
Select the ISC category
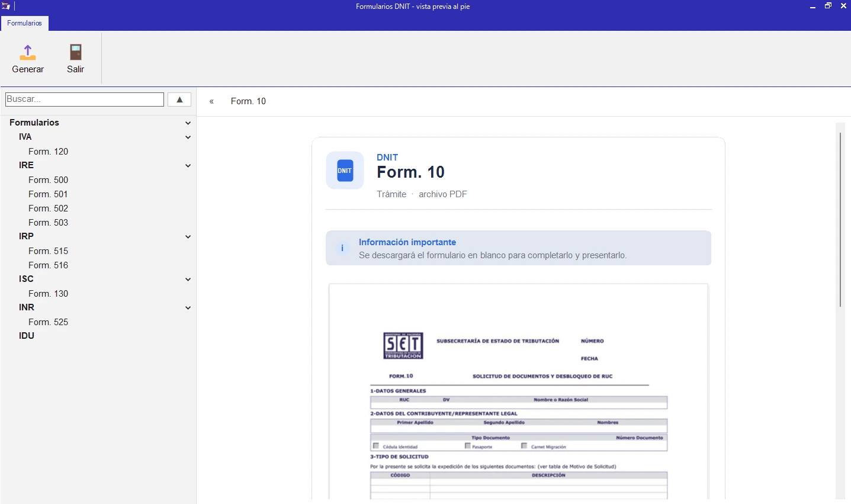coord(26,279)
